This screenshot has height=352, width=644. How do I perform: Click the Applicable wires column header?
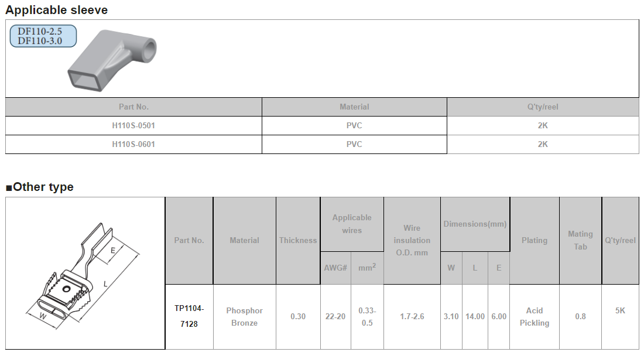click(x=352, y=224)
